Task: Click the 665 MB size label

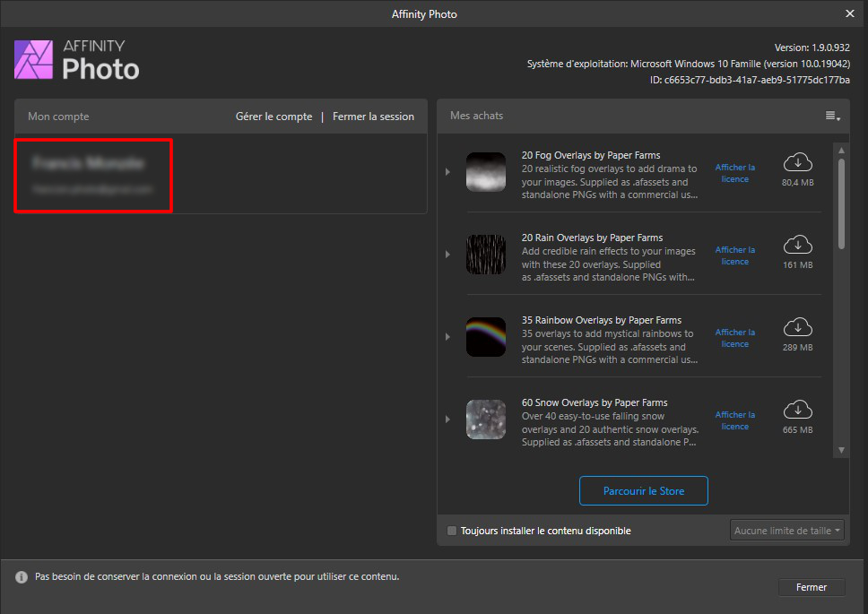Action: [x=798, y=430]
